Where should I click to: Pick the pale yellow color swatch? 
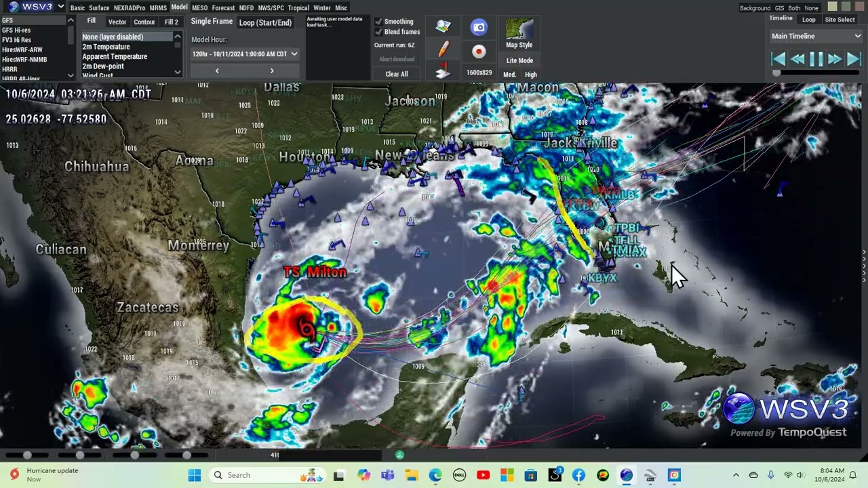point(833,7)
